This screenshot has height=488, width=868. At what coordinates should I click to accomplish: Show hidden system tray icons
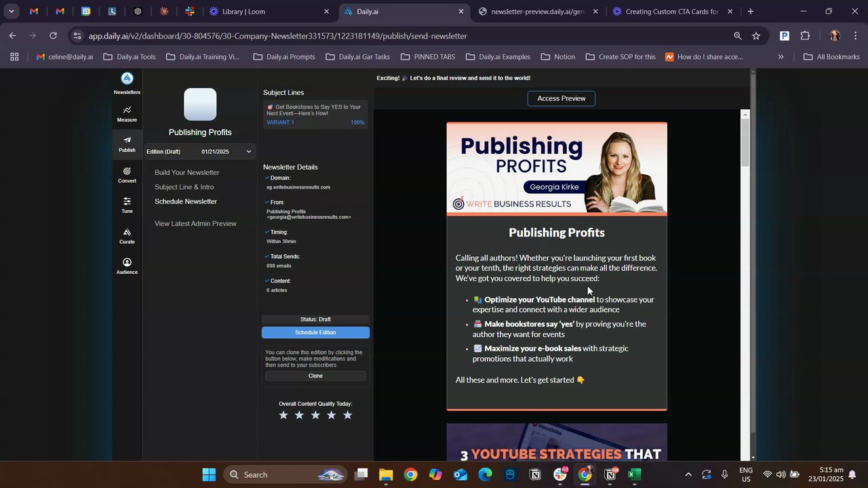tap(688, 474)
